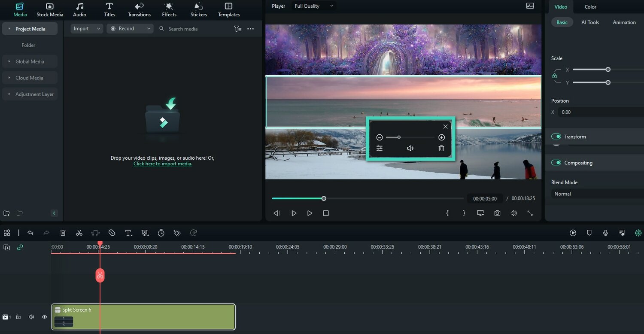Adjust the Scale X slider
Screen dimensions: 644x334
pyautogui.click(x=608, y=70)
